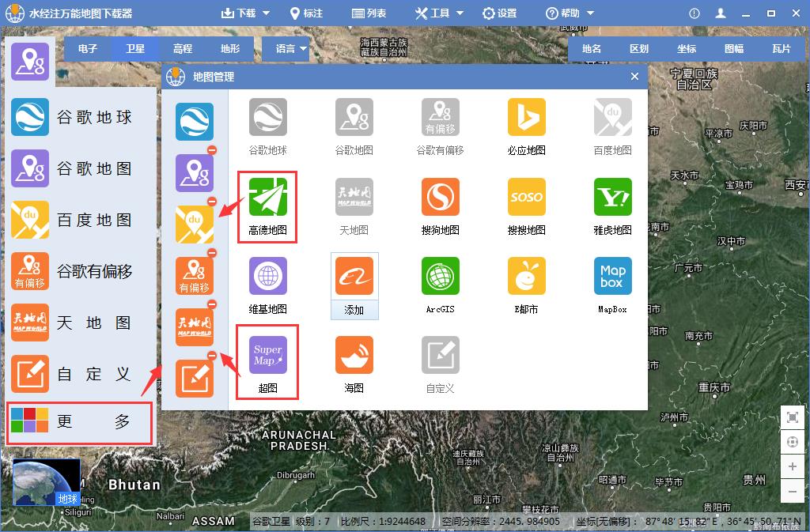The width and height of the screenshot is (810, 532).
Task: Click the 添加 Alibaba-style map icon
Action: pyautogui.click(x=354, y=286)
